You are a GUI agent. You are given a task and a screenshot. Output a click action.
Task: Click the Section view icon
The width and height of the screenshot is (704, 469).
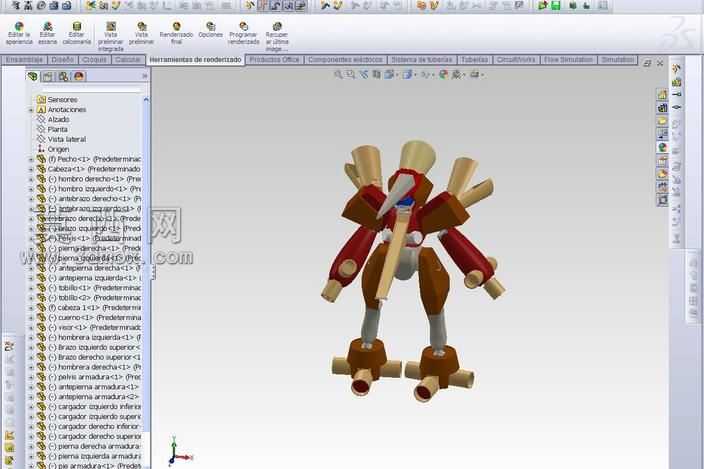(x=376, y=75)
